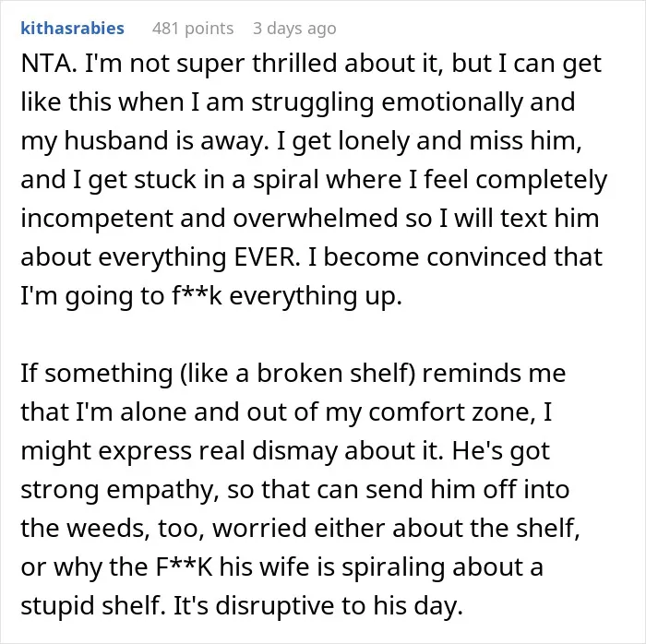Click the 481 points score label

193,29
